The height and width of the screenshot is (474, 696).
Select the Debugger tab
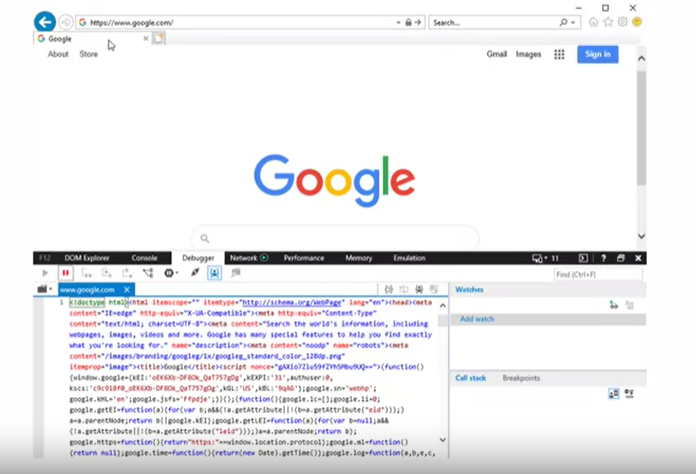point(198,258)
